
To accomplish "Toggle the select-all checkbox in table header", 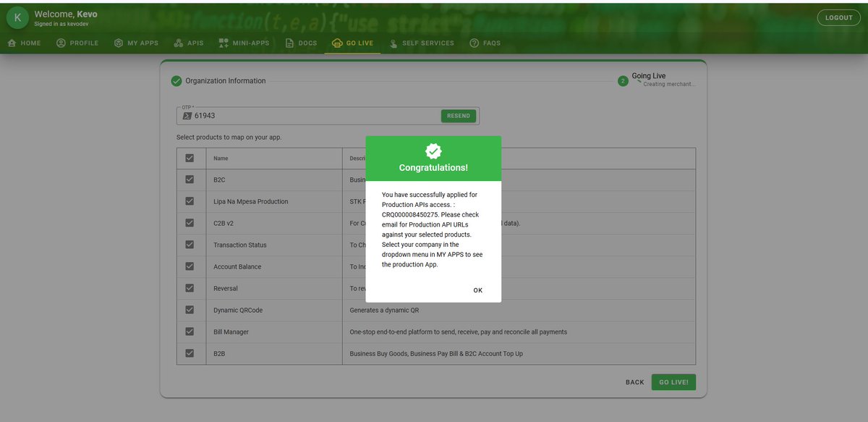I will pyautogui.click(x=190, y=158).
